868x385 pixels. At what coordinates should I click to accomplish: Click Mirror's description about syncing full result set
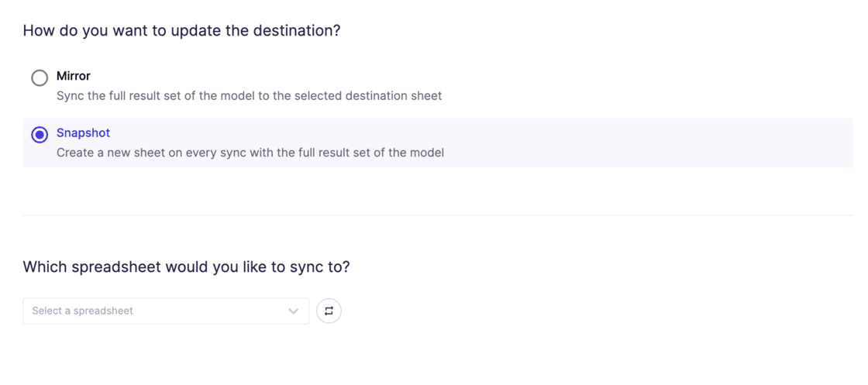(x=248, y=96)
